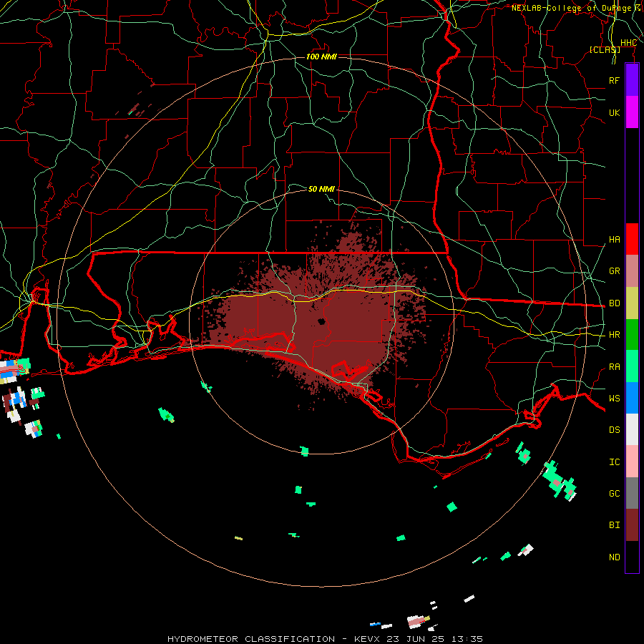644x644 pixels.
Task: Click the HR legend label
Action: [614, 335]
